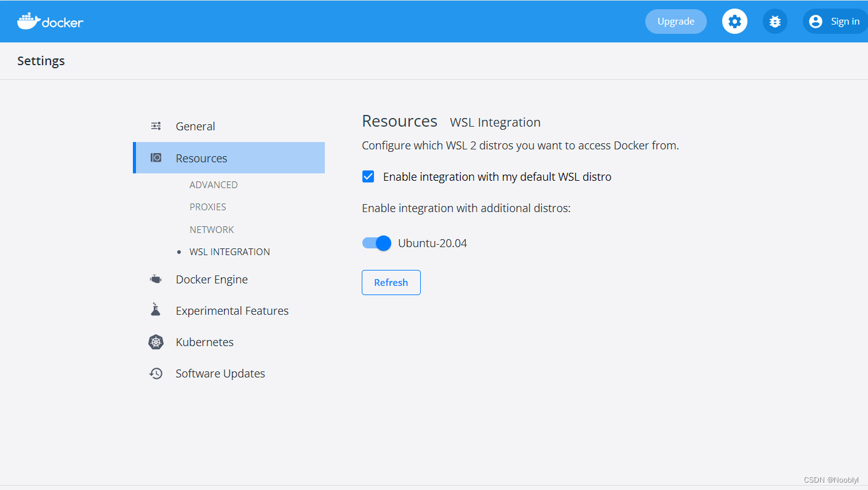Click the Experimental Features flask icon
This screenshot has width=868, height=490.
[x=156, y=310]
